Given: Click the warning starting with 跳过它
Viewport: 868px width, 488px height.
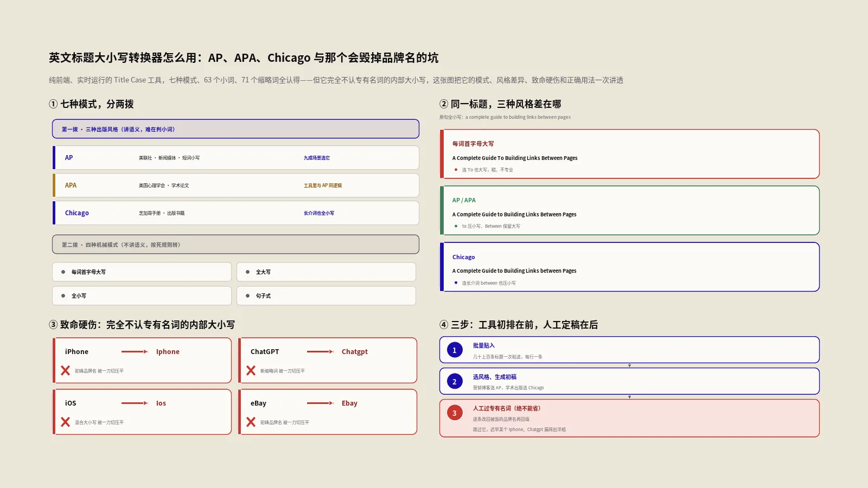Looking at the screenshot, I should [x=519, y=430].
